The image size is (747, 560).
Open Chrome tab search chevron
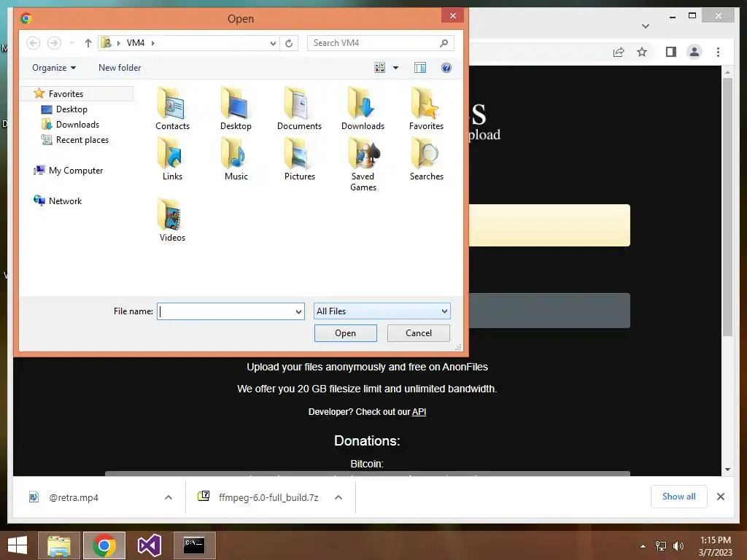coord(646,26)
